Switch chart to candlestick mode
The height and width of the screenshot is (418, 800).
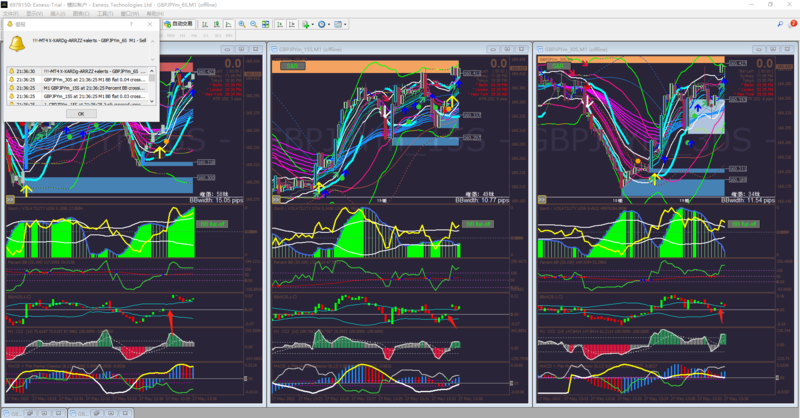(216, 24)
